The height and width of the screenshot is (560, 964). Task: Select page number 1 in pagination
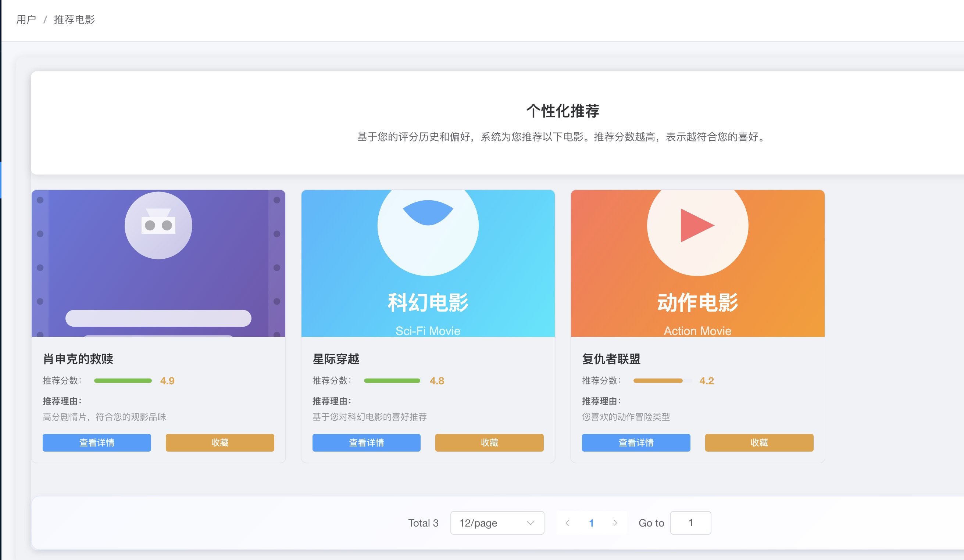click(591, 523)
